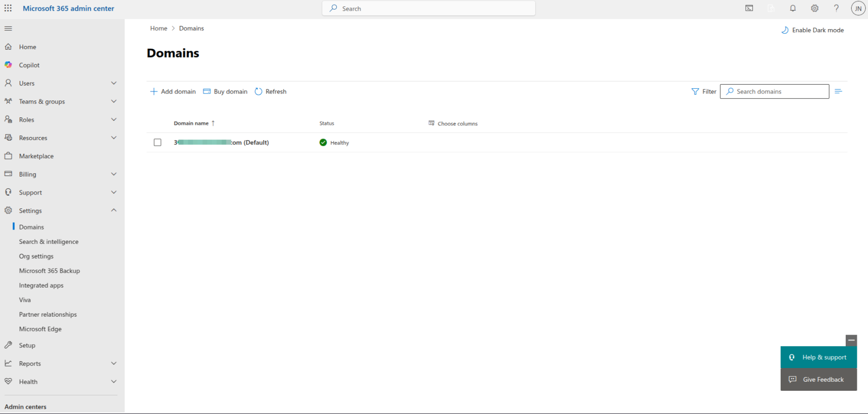Image resolution: width=868 pixels, height=414 pixels.
Task: Click the Roles icon in sidebar
Action: (x=8, y=119)
